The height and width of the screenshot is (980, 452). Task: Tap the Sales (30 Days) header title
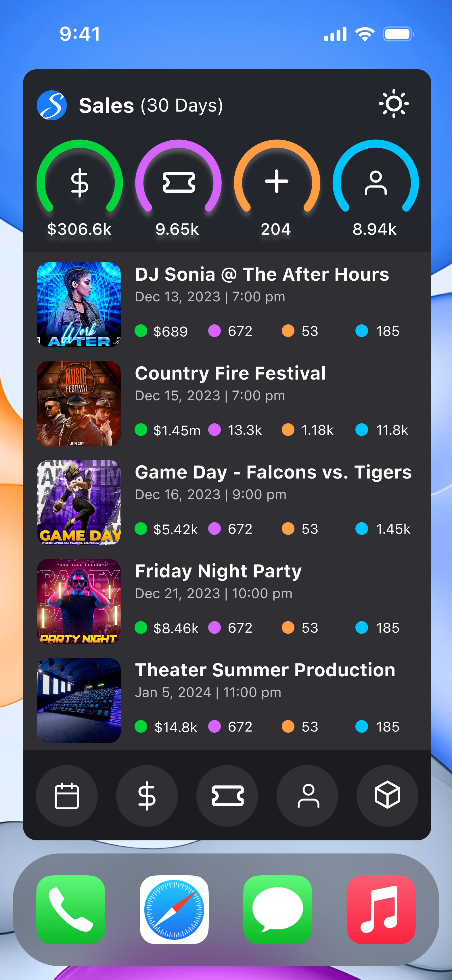pos(151,105)
